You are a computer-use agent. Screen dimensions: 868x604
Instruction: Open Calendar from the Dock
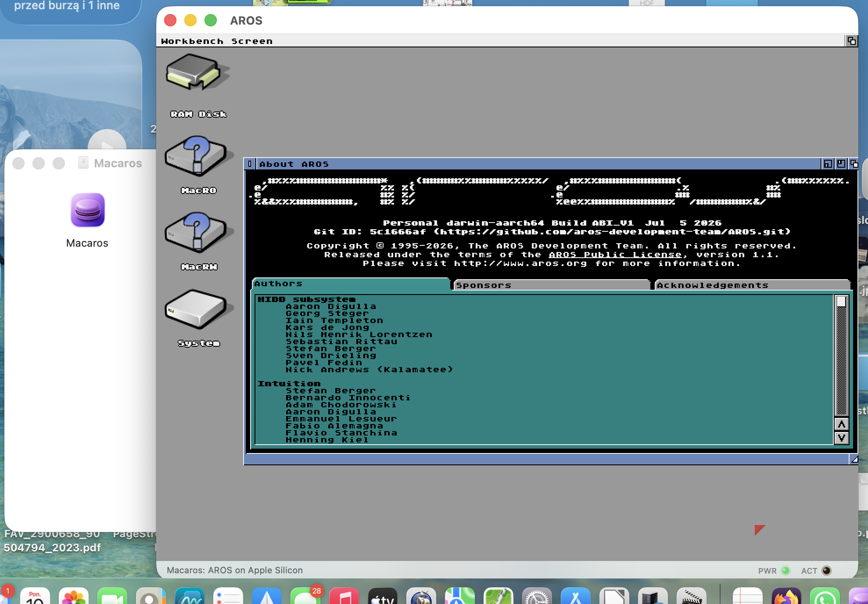coord(35,596)
